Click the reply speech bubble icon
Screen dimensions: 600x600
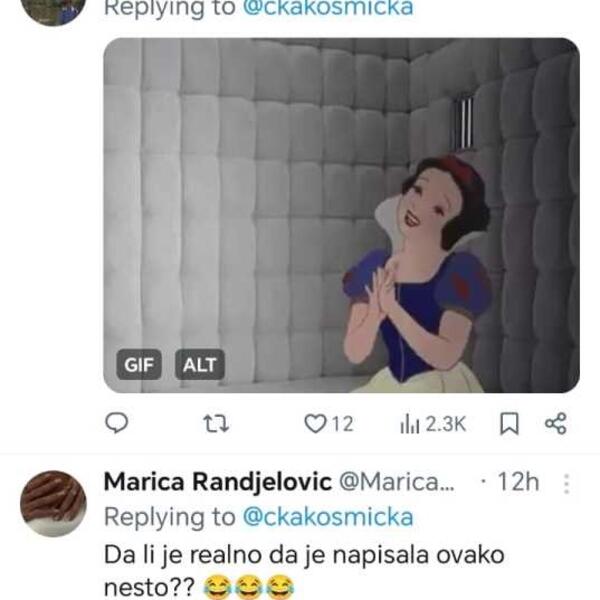tap(117, 424)
